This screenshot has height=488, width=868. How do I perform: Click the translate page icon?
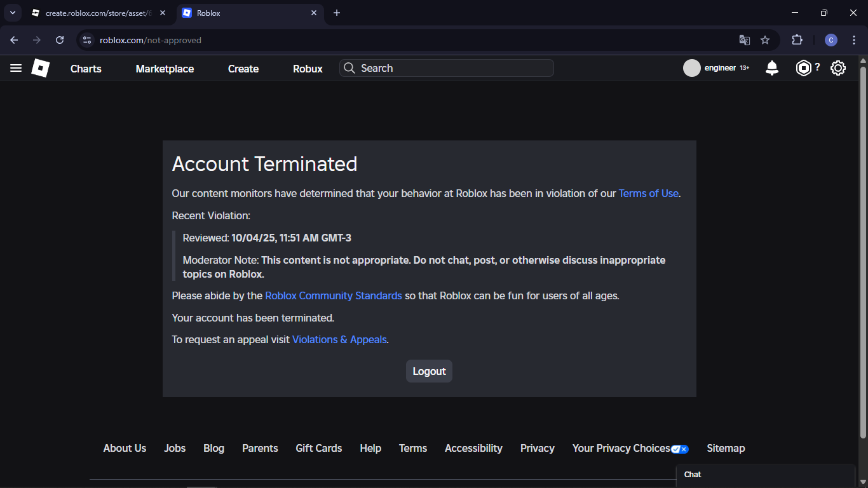[x=745, y=40]
